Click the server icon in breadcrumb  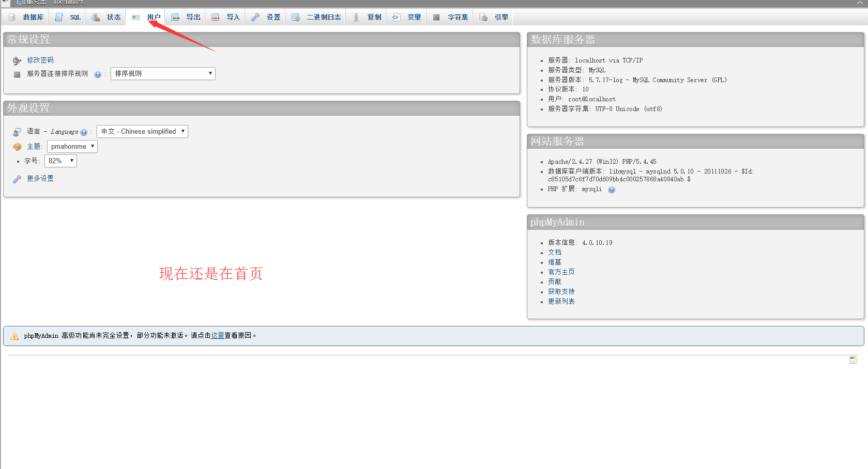[21, 2]
